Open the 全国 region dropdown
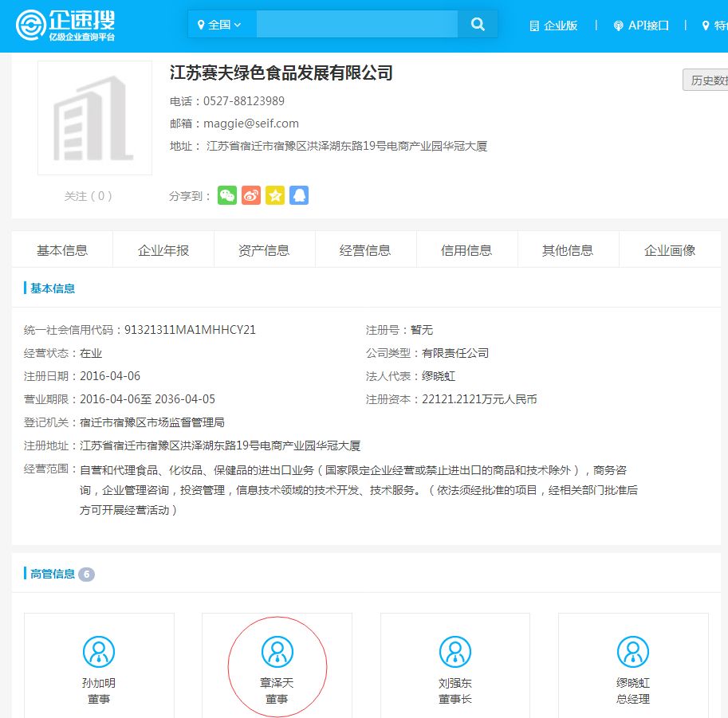Image resolution: width=728 pixels, height=718 pixels. (222, 25)
